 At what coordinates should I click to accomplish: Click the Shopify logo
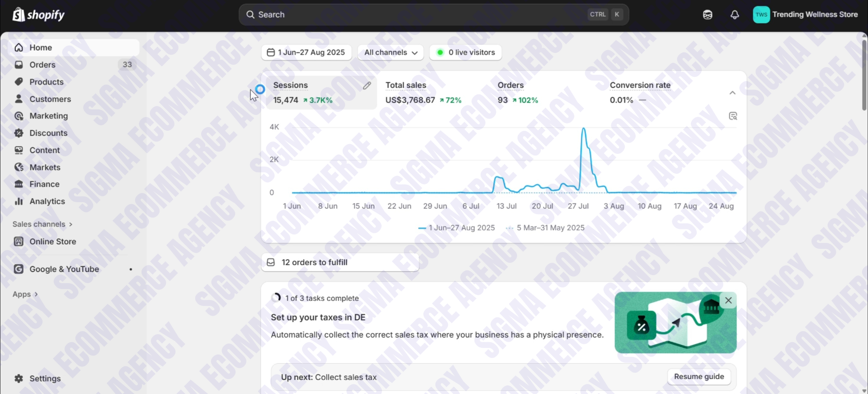[x=38, y=14]
